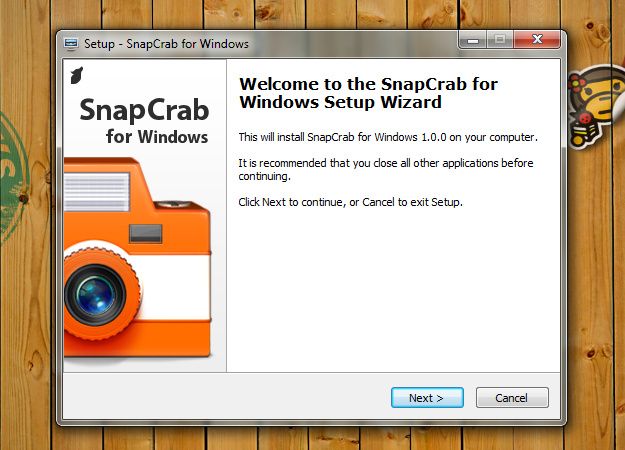Click the text 'This will install SnapCrab for Windows 1.0.0'
This screenshot has width=625, height=450.
pos(342,137)
